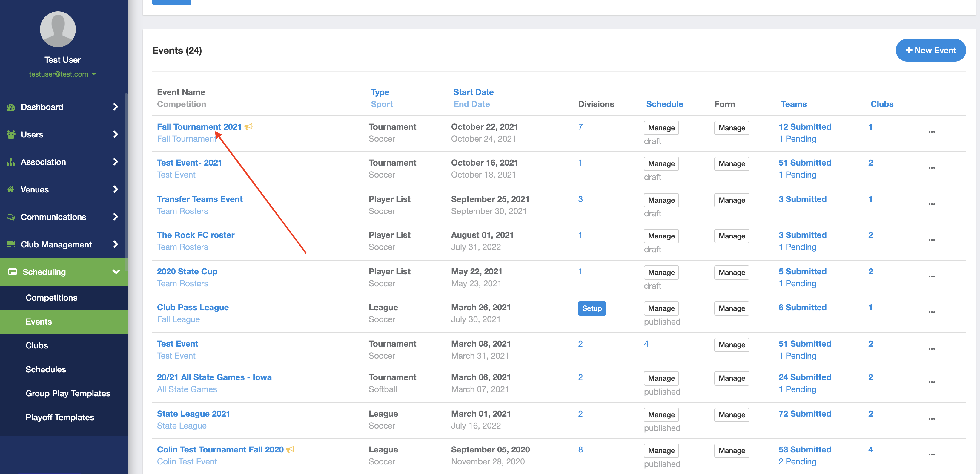Click the Venues home icon in sidebar

[x=11, y=189]
